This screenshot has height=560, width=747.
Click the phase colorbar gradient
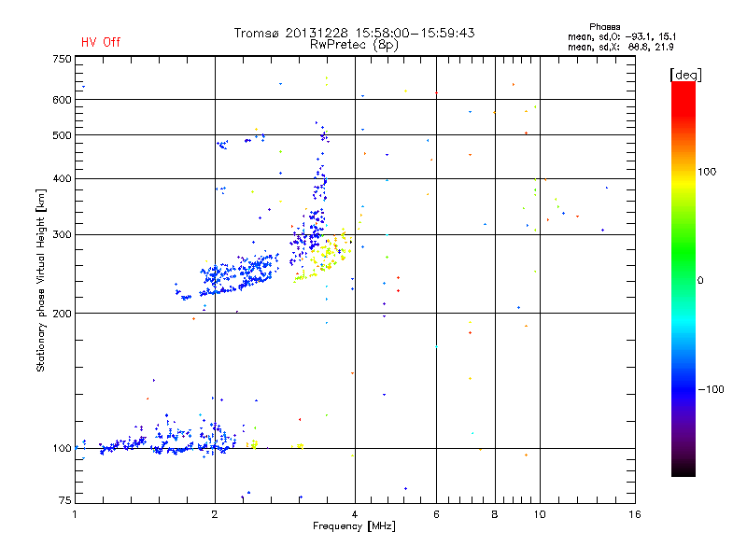[x=684, y=278]
